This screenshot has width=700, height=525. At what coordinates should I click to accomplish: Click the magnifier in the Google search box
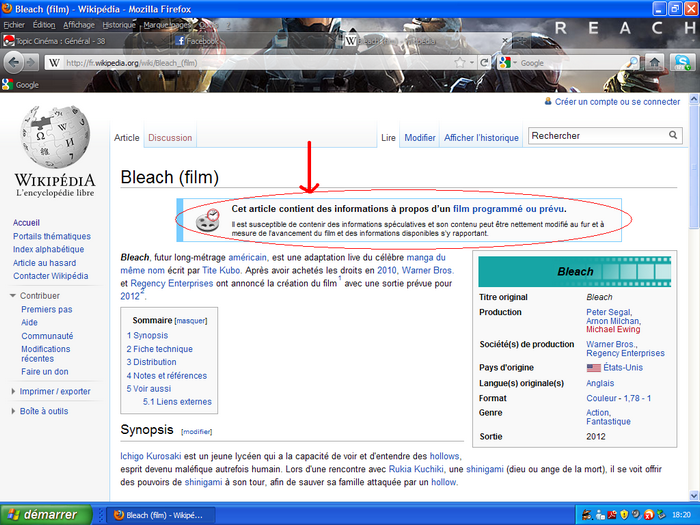click(x=633, y=62)
